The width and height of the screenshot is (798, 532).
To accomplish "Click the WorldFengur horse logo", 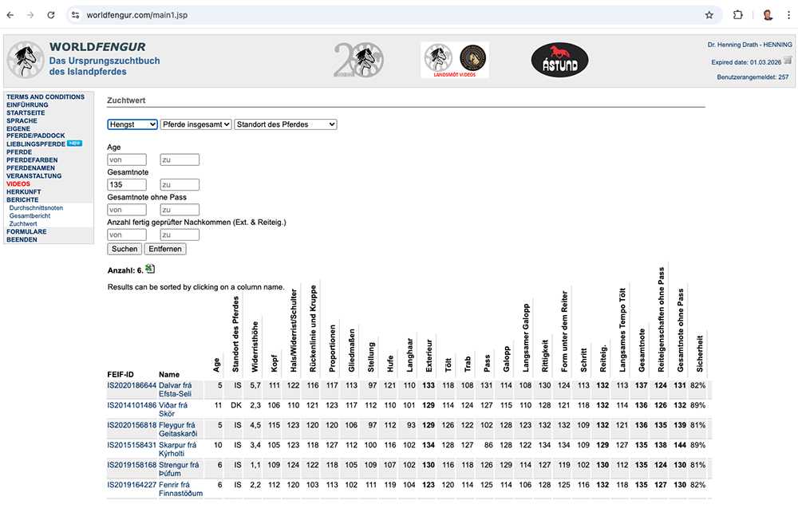I will pos(26,60).
